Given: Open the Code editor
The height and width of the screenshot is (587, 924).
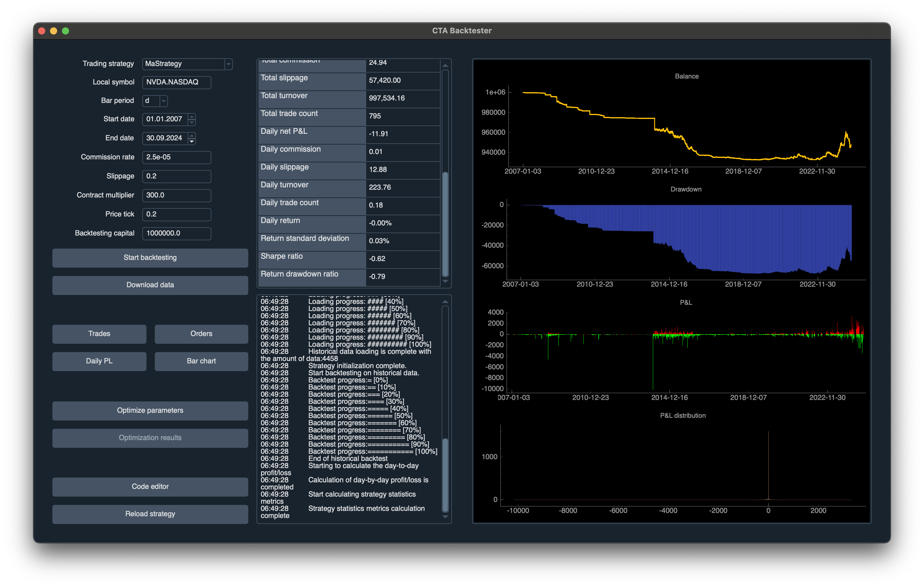Looking at the screenshot, I should (150, 486).
